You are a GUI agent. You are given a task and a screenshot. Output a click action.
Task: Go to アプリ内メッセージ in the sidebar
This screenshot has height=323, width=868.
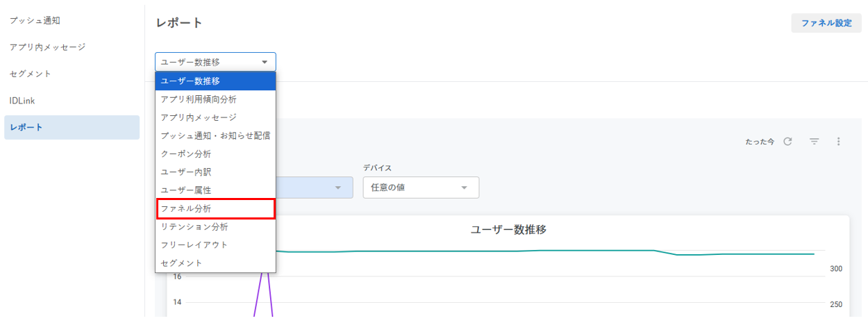click(72, 47)
